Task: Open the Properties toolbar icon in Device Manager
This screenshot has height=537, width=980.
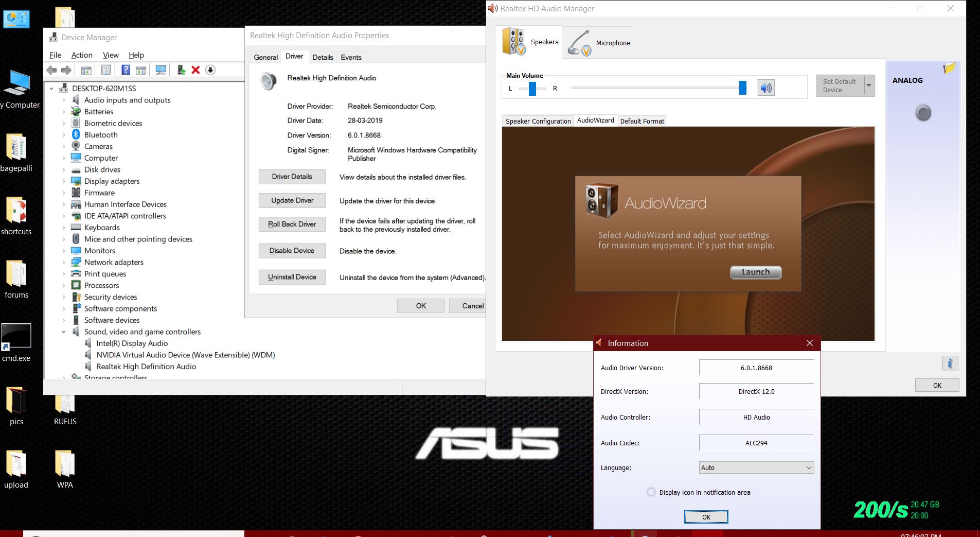Action: [106, 70]
